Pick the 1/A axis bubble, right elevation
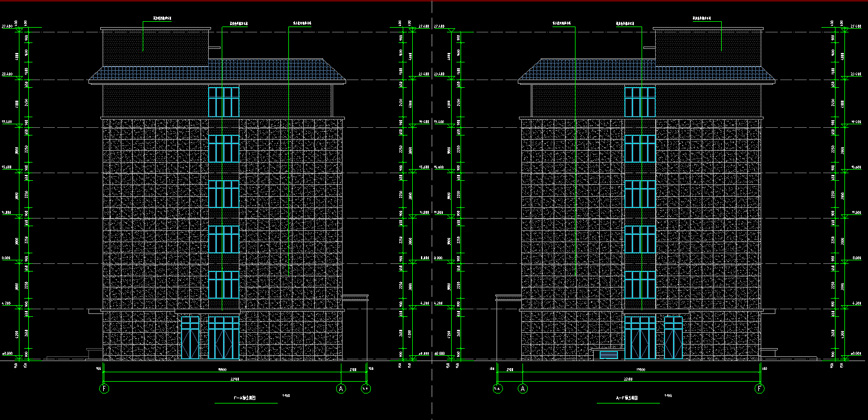The height and width of the screenshot is (420, 868). tap(498, 388)
